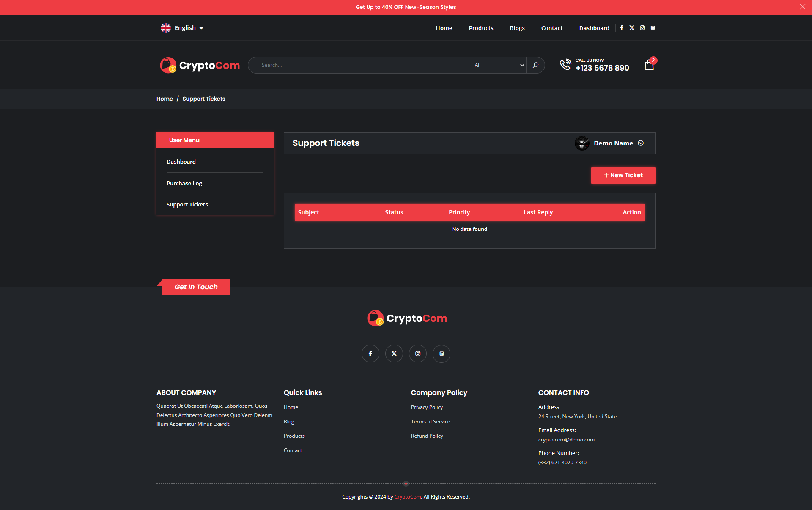The height and width of the screenshot is (510, 812).
Task: Expand the English language dropdown
Action: pos(183,28)
